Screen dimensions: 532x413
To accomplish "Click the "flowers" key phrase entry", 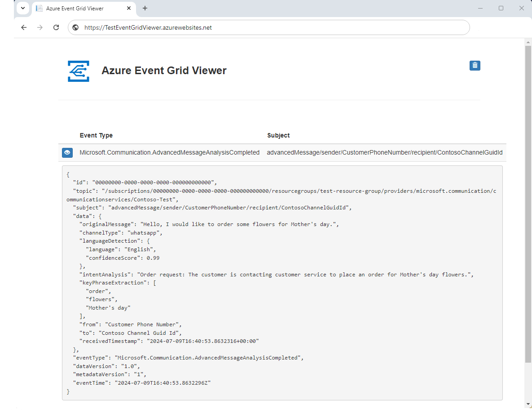I will tap(101, 299).
